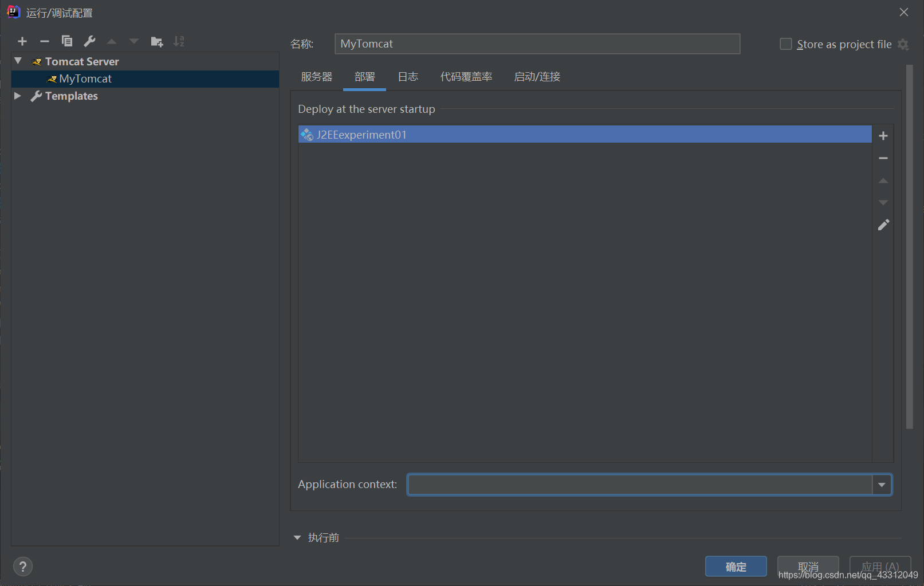The height and width of the screenshot is (586, 924).
Task: Add a new run configuration
Action: point(22,41)
